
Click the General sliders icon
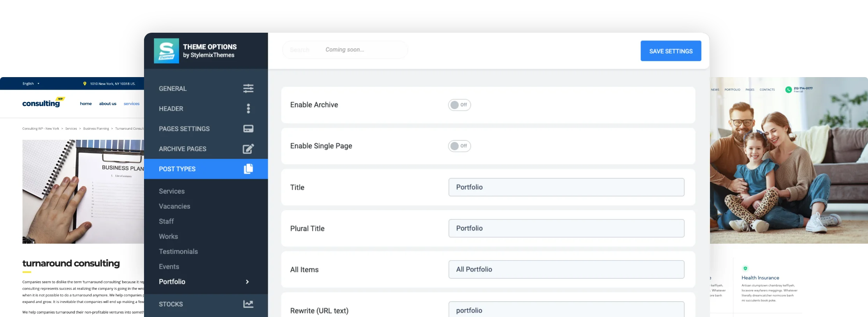(x=248, y=88)
